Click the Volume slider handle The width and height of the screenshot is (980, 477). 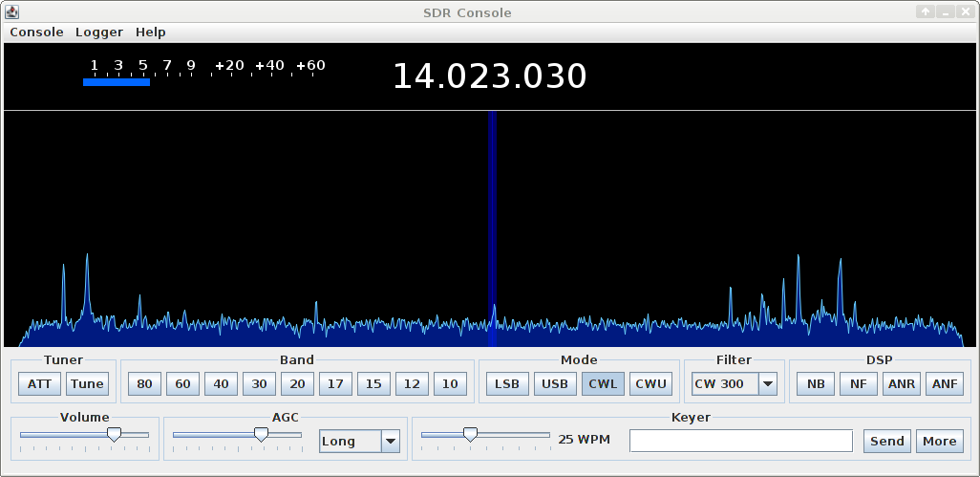click(114, 434)
